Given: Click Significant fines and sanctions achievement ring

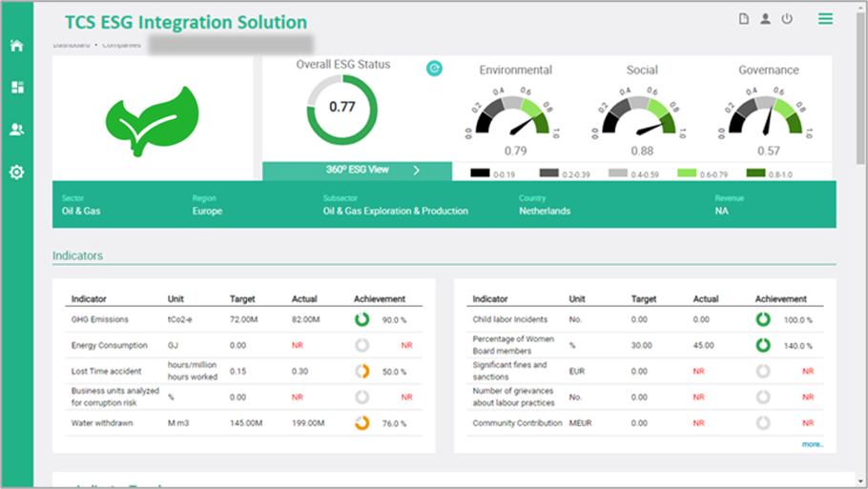Looking at the screenshot, I should click(x=763, y=371).
